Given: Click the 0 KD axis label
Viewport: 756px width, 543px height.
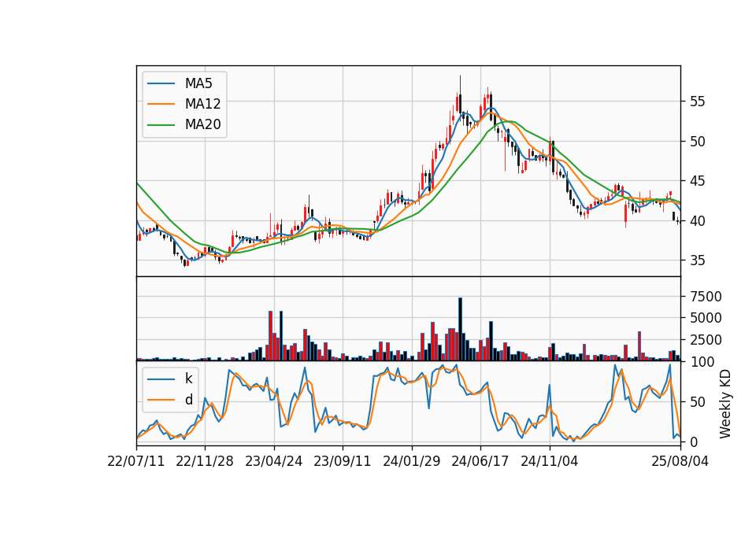Looking at the screenshot, I should tap(694, 441).
